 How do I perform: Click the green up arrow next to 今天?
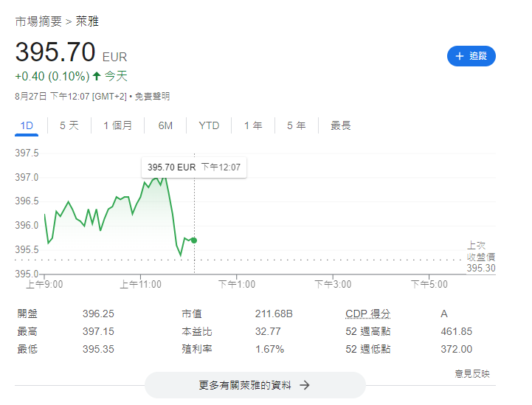point(97,76)
